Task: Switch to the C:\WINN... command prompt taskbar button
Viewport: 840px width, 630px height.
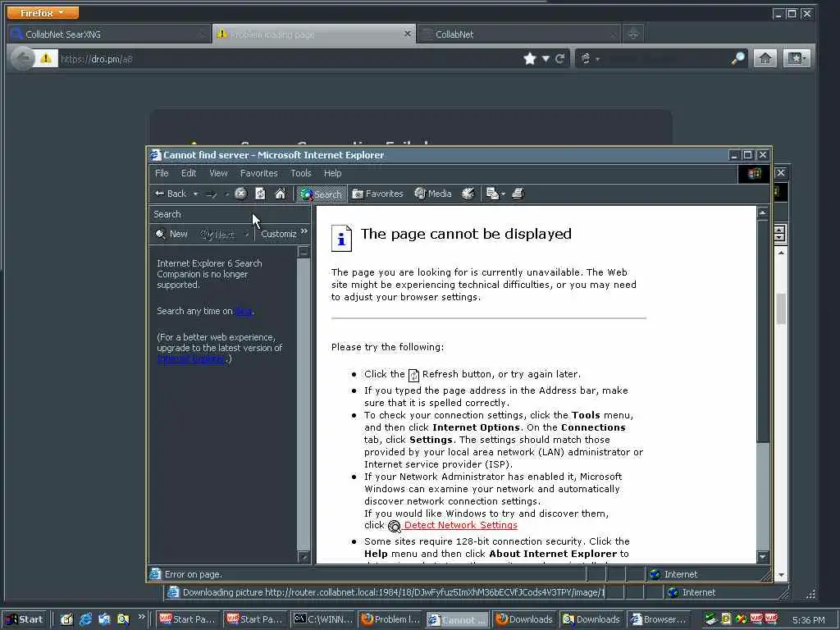Action: pyautogui.click(x=323, y=619)
